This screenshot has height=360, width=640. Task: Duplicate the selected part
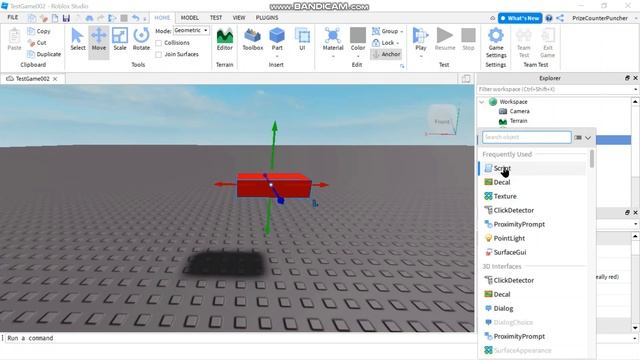pyautogui.click(x=44, y=54)
